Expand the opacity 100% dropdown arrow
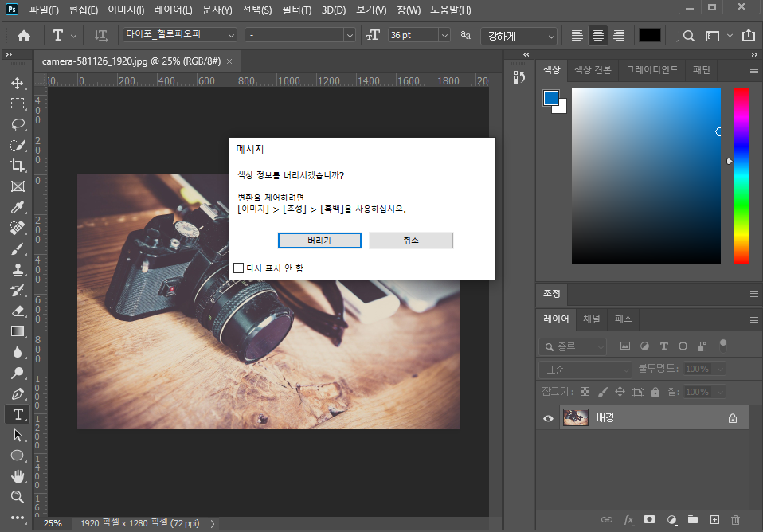Viewport: 763px width, 532px height. pos(720,369)
